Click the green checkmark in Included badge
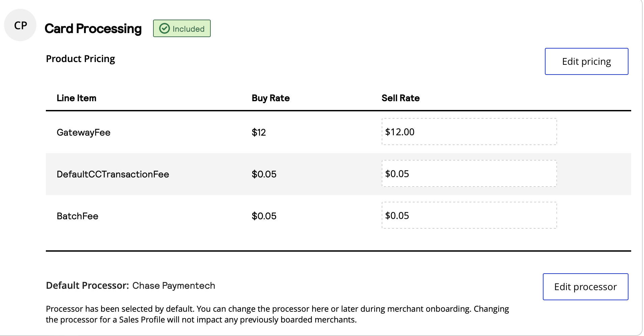The height and width of the screenshot is (336, 644). 164,29
